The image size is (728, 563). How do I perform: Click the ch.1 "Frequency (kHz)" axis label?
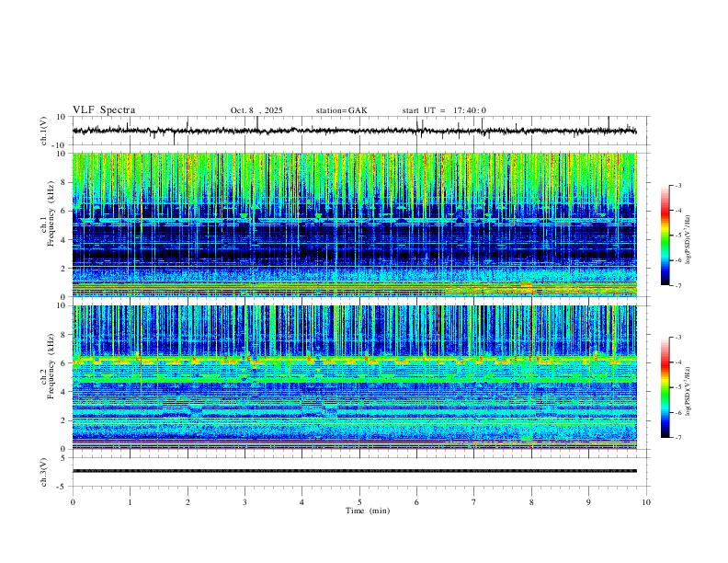(x=51, y=214)
